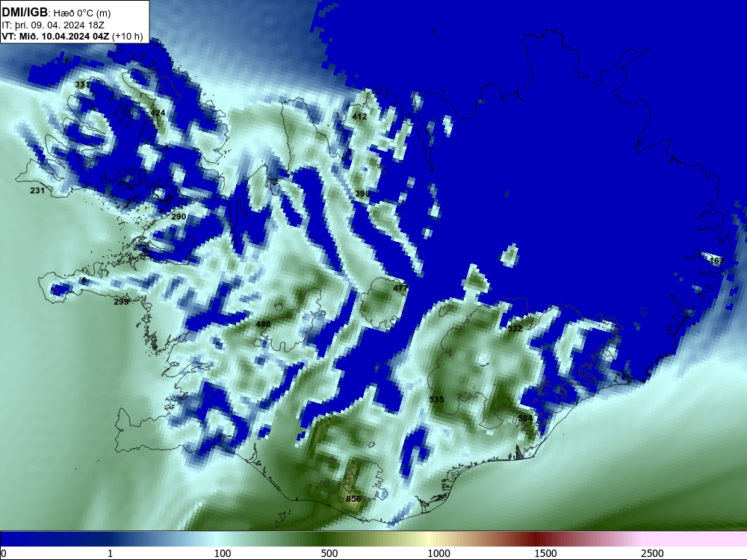Select the 231 value on the map

(x=37, y=190)
